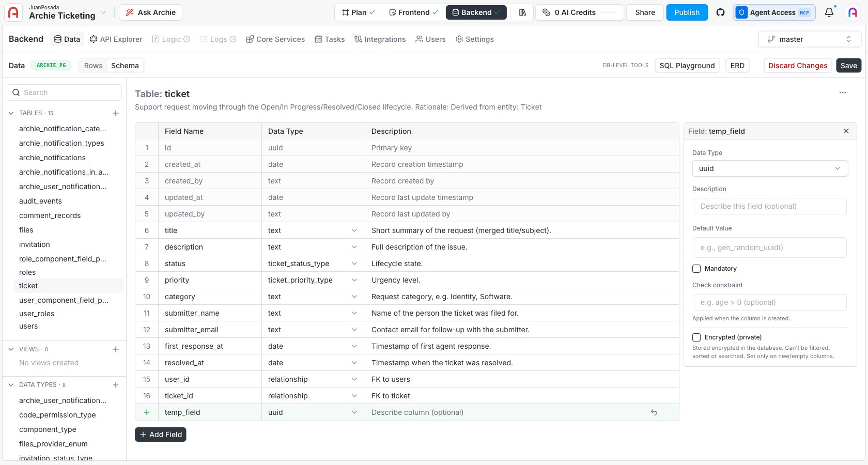Open GitHub integration icon

[x=720, y=12]
